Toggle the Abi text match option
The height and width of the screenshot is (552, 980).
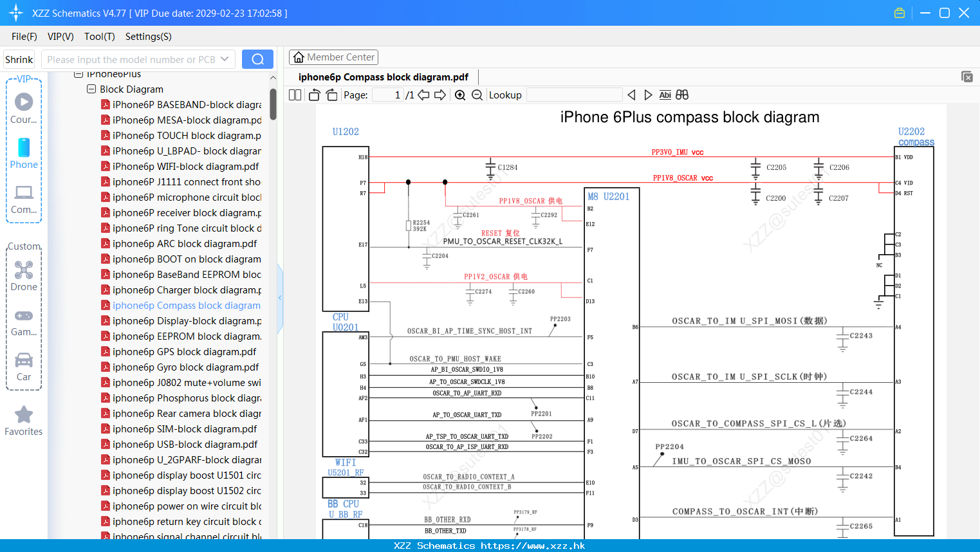665,95
